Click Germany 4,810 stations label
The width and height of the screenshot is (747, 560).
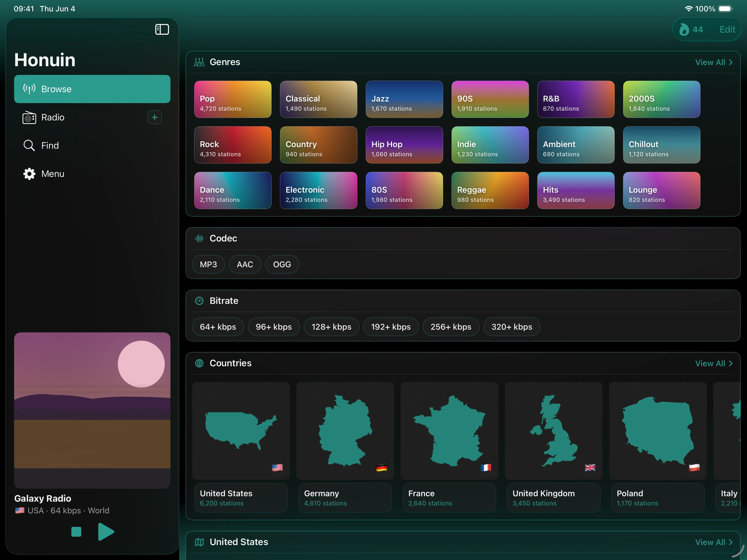[x=345, y=498]
